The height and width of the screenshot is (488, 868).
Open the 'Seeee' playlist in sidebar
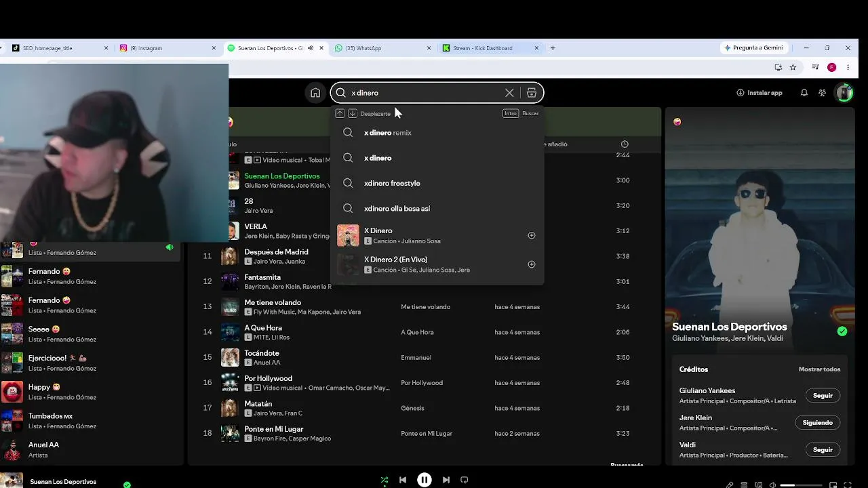92,333
